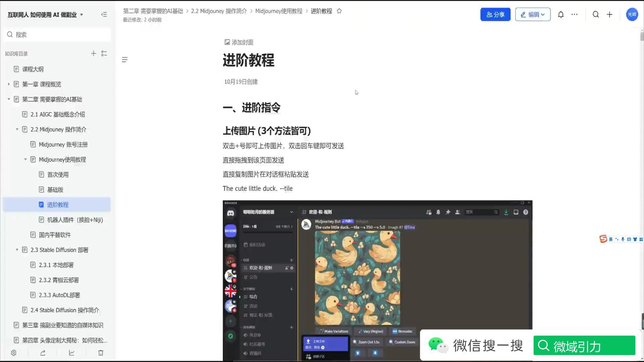Viewport: 644px width, 362px height.
Task: Click the bell icon in Discord header
Action: [438, 212]
